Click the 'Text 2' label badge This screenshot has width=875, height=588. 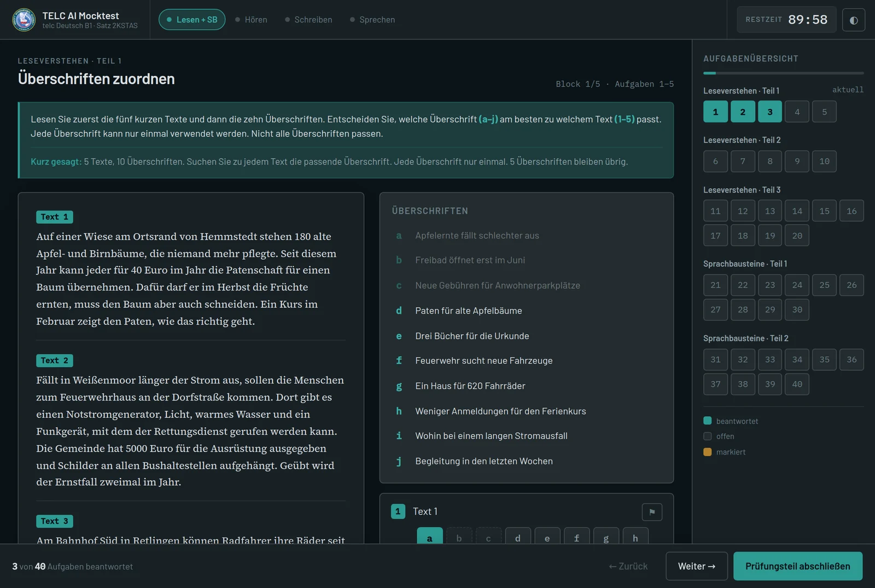pyautogui.click(x=55, y=360)
